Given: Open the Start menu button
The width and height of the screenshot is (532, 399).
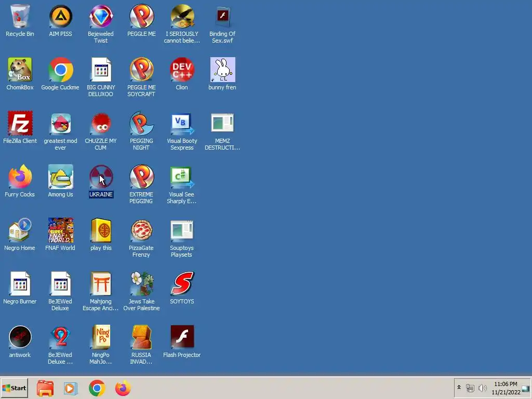Looking at the screenshot, I should coord(14,388).
